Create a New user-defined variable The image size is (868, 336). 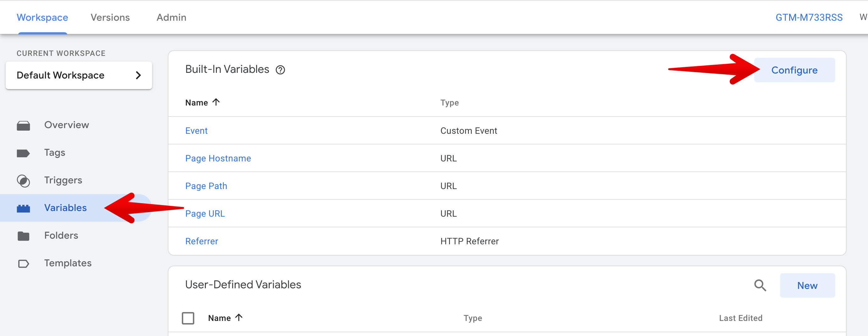pos(807,285)
